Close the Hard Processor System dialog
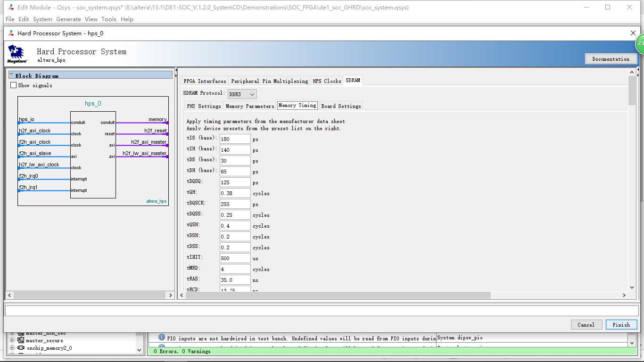 [x=633, y=33]
